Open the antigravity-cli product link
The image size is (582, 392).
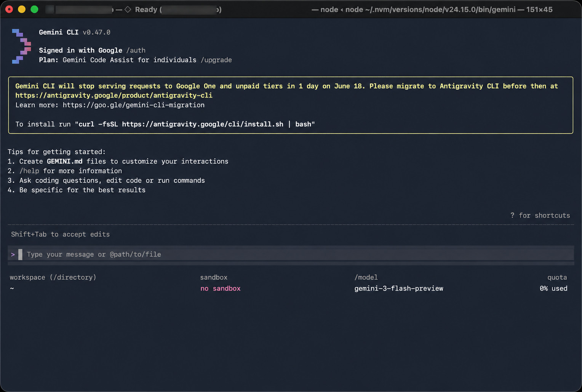click(x=114, y=95)
